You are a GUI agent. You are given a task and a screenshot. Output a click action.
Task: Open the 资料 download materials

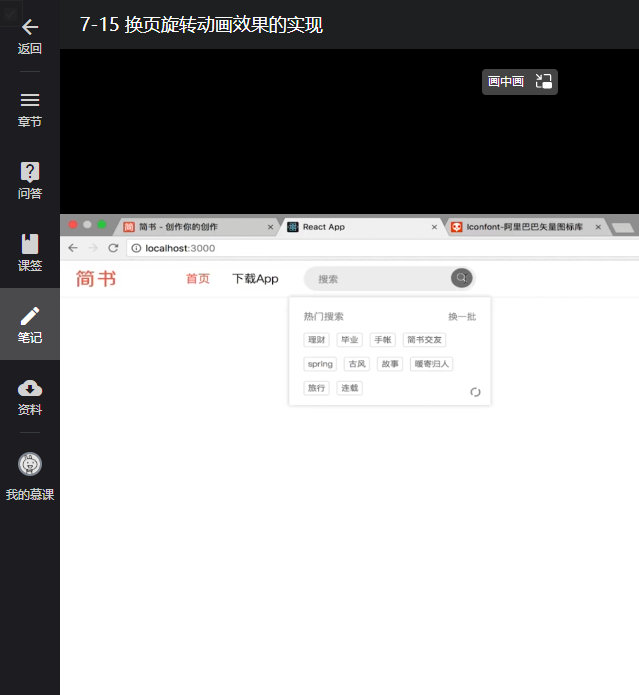coord(30,397)
